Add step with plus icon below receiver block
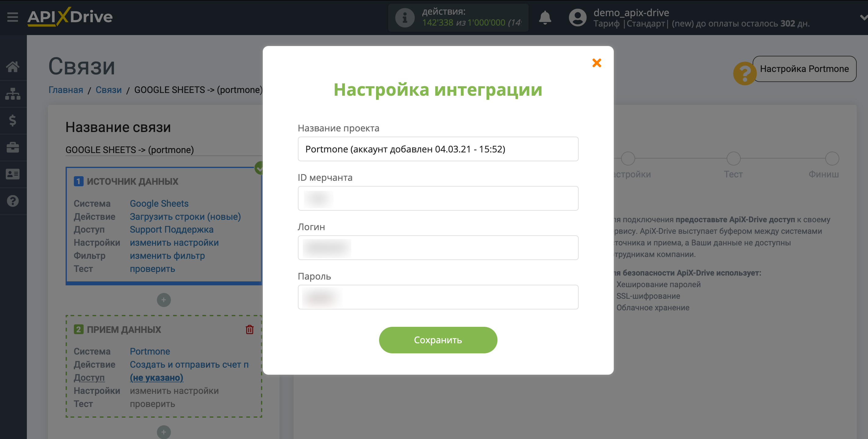 [x=164, y=432]
